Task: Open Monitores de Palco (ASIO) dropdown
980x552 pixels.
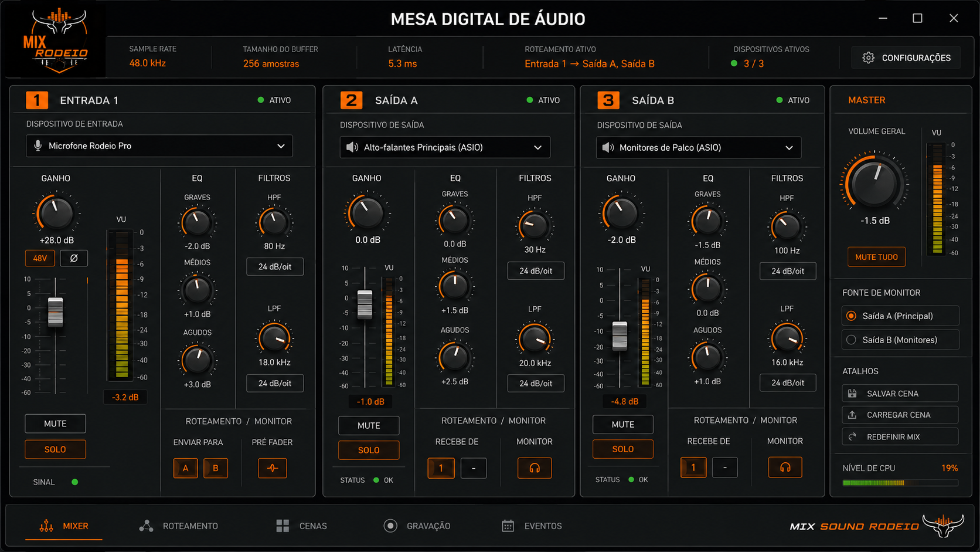Action: tap(699, 147)
